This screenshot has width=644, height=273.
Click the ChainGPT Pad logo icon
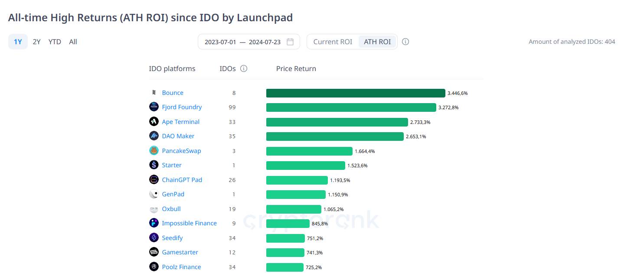[154, 180]
